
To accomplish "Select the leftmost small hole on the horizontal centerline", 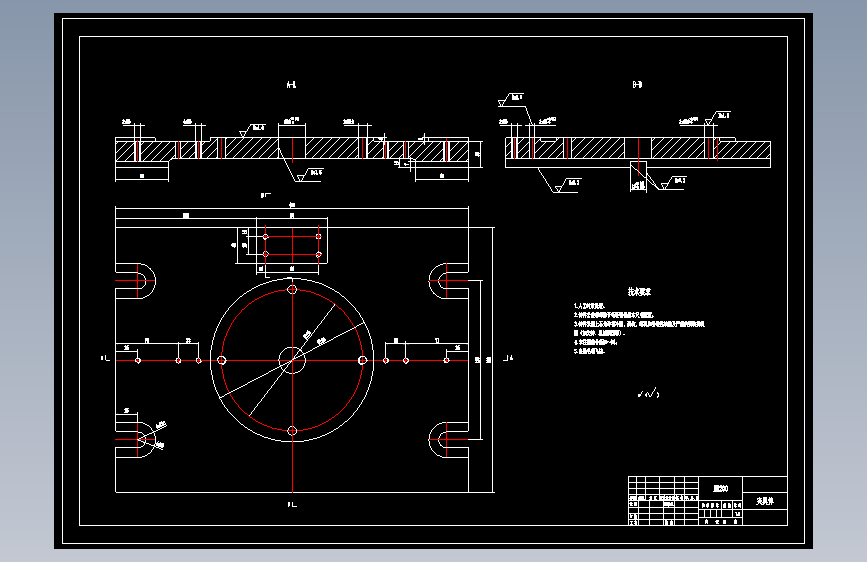I will (x=138, y=361).
